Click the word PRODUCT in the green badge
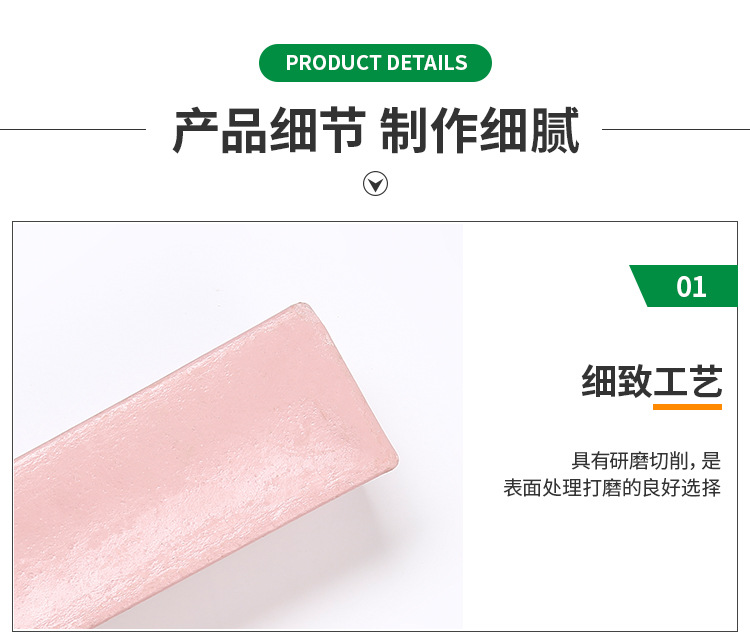The height and width of the screenshot is (638, 750). pyautogui.click(x=332, y=63)
